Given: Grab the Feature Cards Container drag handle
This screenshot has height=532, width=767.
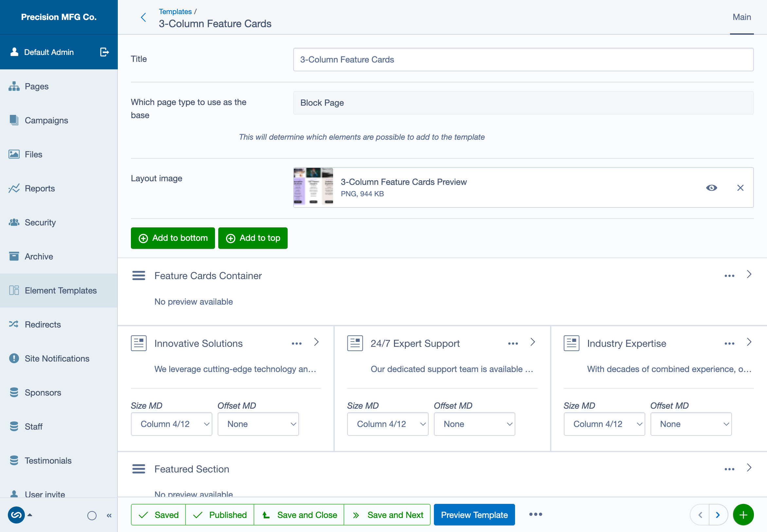Looking at the screenshot, I should point(139,276).
